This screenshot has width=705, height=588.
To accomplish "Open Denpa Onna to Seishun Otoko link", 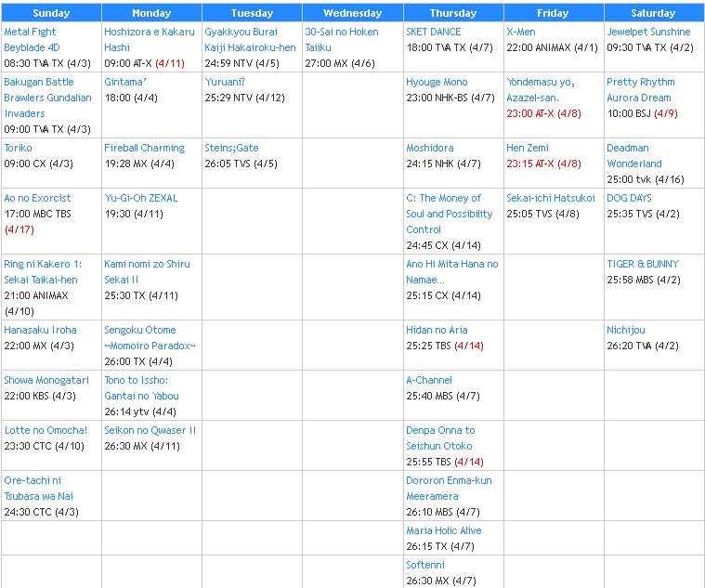I will click(x=440, y=438).
